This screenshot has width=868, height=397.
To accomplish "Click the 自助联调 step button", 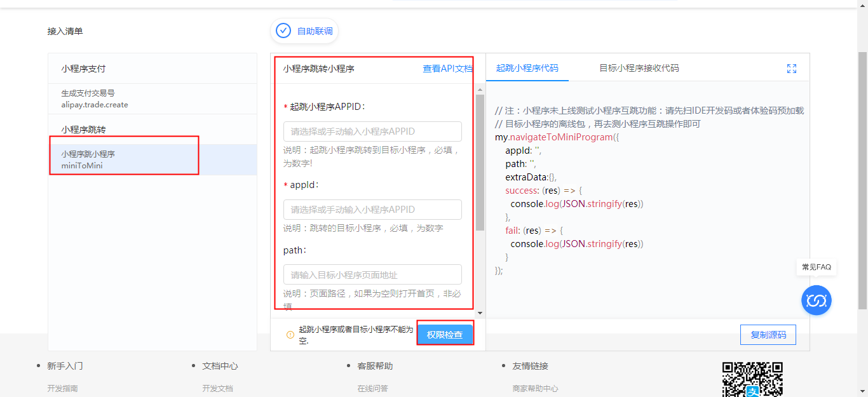I will [304, 30].
